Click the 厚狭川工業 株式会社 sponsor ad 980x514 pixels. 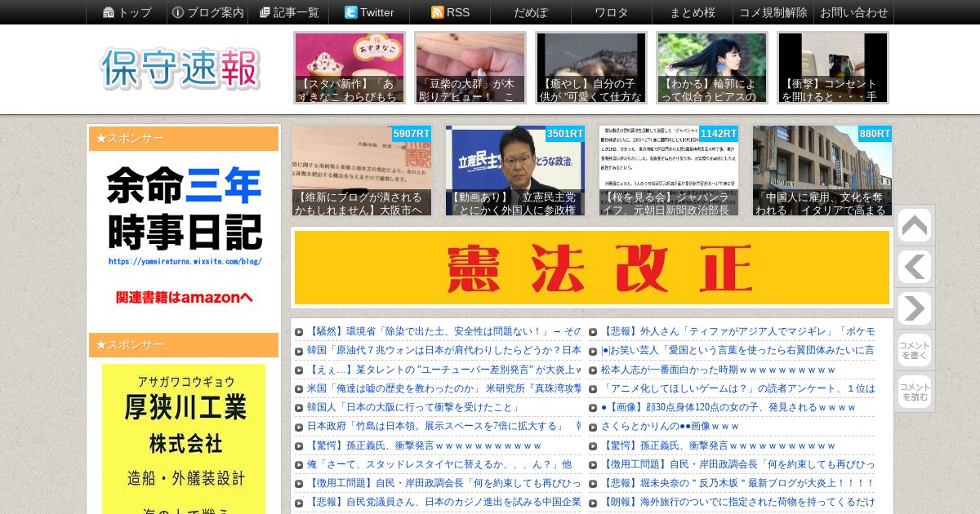click(184, 438)
